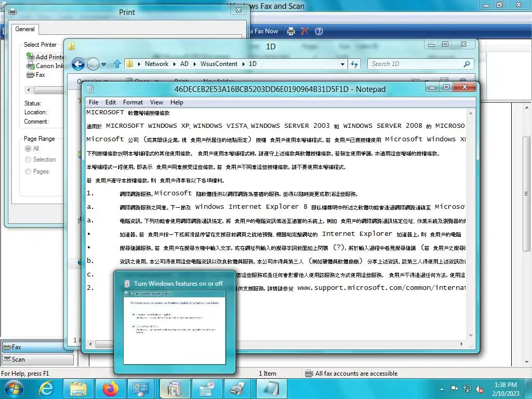Expand arrow after WsusContent breadcrumb

pyautogui.click(x=243, y=64)
